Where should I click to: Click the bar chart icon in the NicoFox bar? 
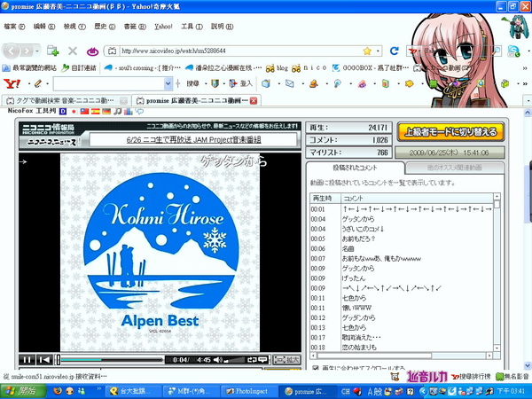pyautogui.click(x=129, y=112)
